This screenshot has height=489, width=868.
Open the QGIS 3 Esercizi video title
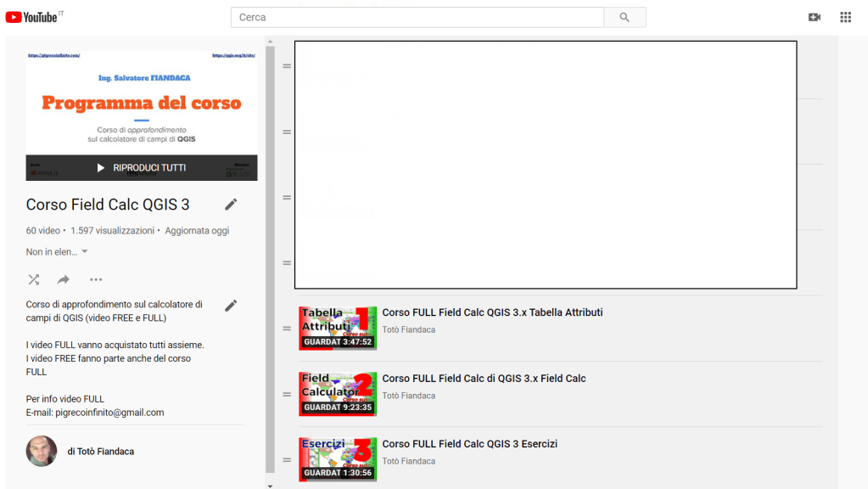pyautogui.click(x=469, y=444)
